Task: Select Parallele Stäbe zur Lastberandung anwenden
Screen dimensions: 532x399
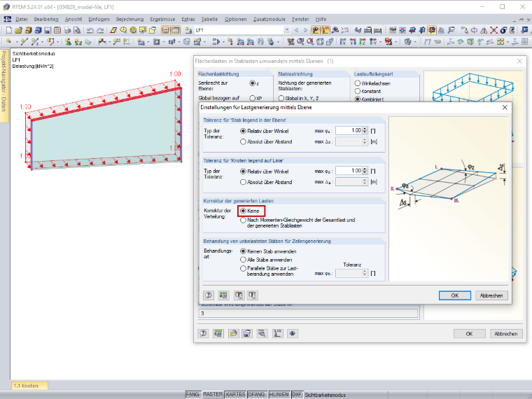Action: pyautogui.click(x=243, y=268)
